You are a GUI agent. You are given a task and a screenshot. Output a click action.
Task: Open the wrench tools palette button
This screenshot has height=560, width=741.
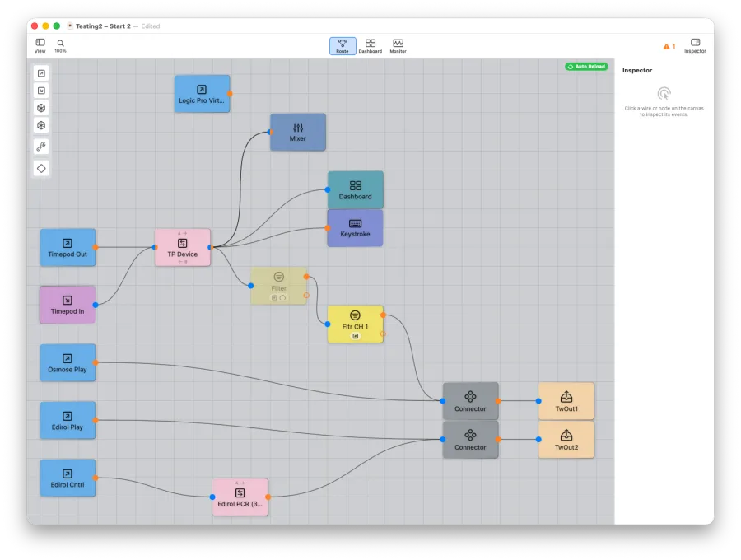click(x=42, y=147)
